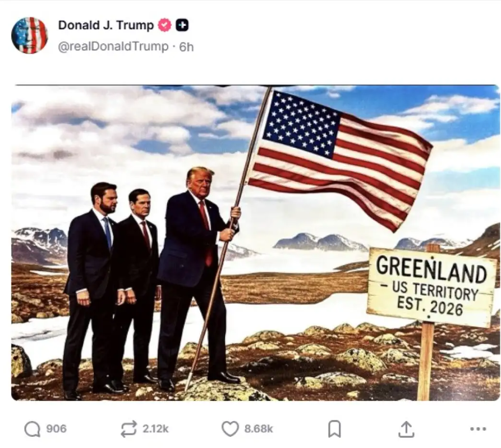This screenshot has height=448, width=501.
Task: Click the man holding the flagpole
Action: coord(198,275)
